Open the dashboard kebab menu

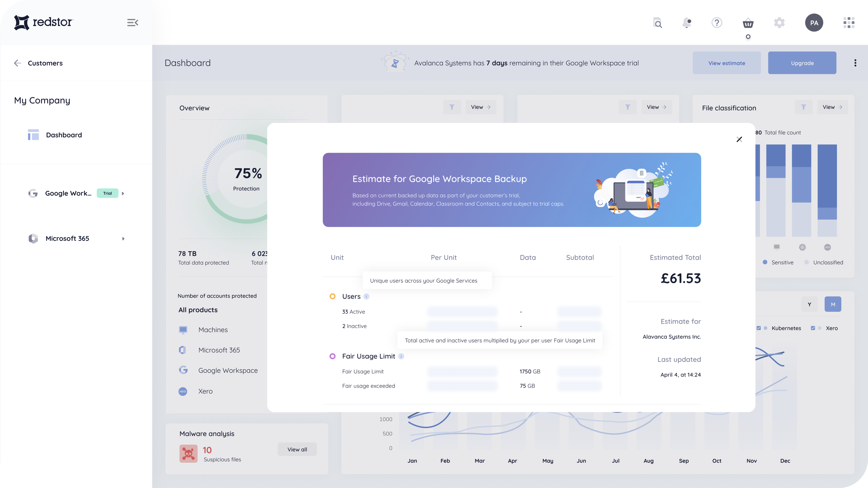click(855, 63)
